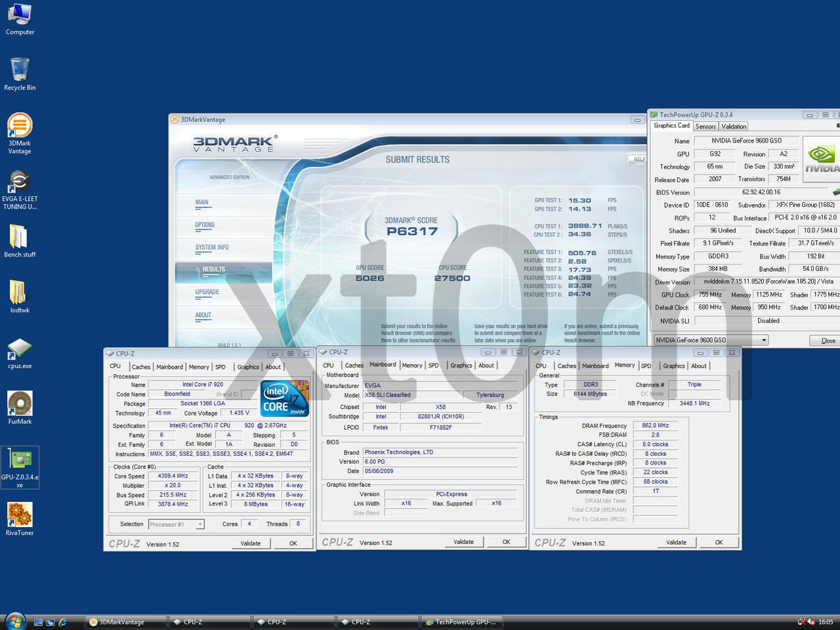The width and height of the screenshot is (840, 630).
Task: Select the GPU-Z.0.3.4.exe desktop icon
Action: coord(20,468)
